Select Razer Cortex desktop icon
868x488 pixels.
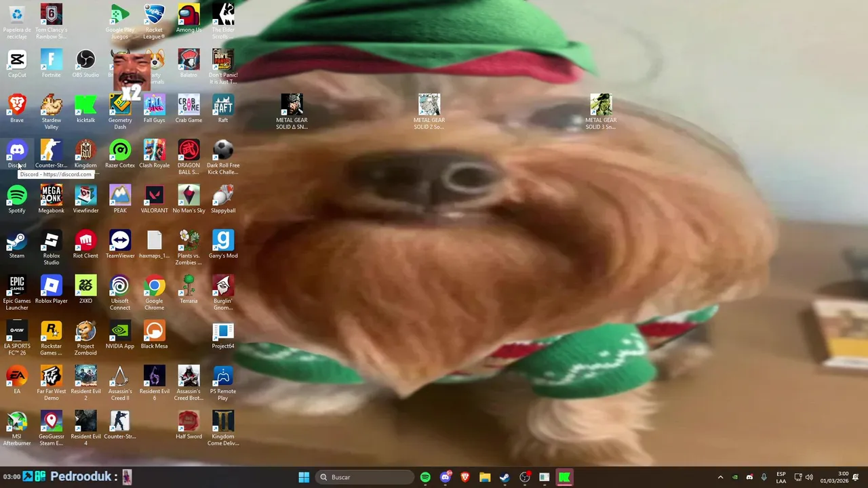120,155
